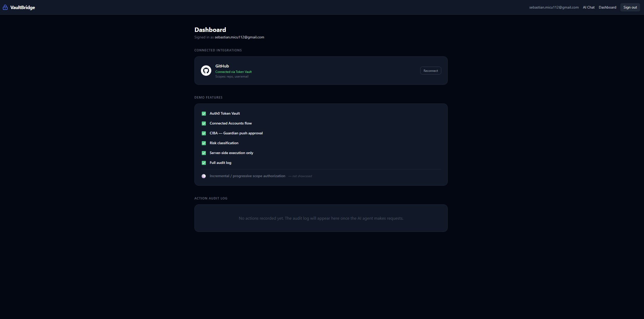Click the Incremental scope authorization circle indicator

(204, 176)
